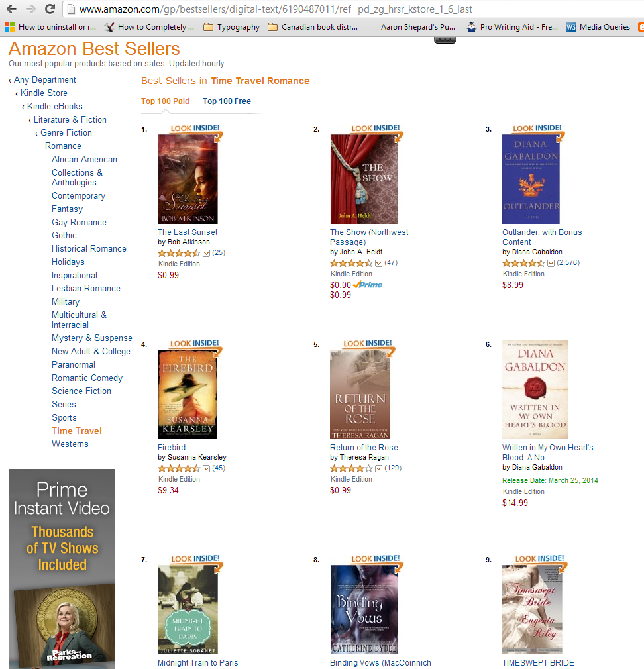Click Look Inside on The Last Sunset
The image size is (644, 669).
195,128
